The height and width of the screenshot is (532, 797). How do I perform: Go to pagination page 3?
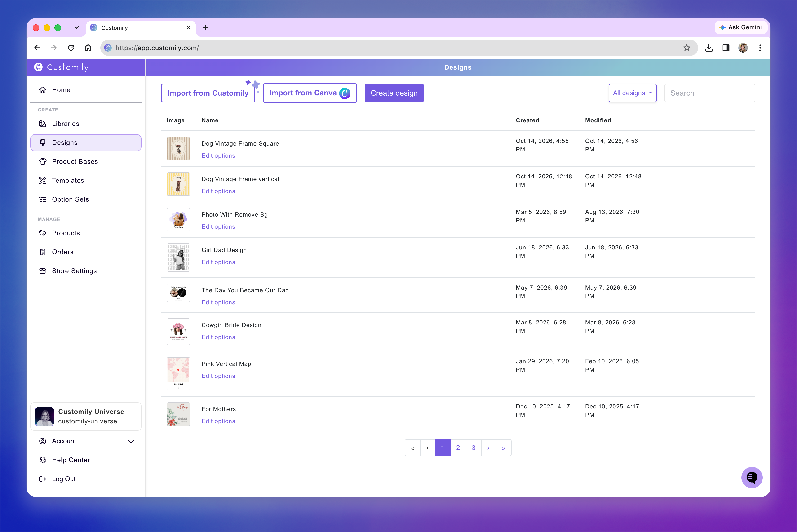[474, 448]
